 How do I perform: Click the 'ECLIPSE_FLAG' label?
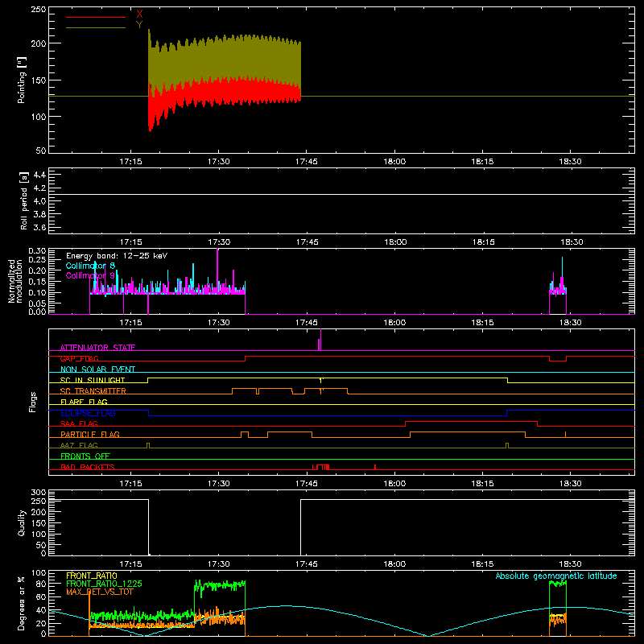pos(88,413)
